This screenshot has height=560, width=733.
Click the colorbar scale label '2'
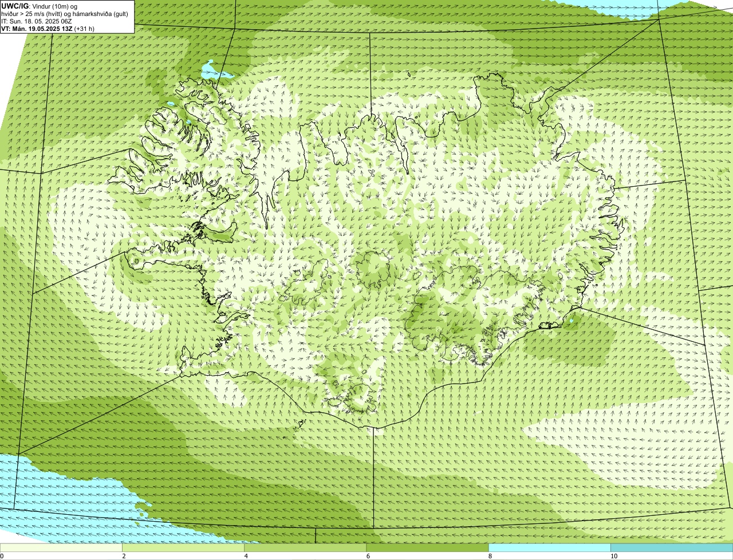point(124,556)
